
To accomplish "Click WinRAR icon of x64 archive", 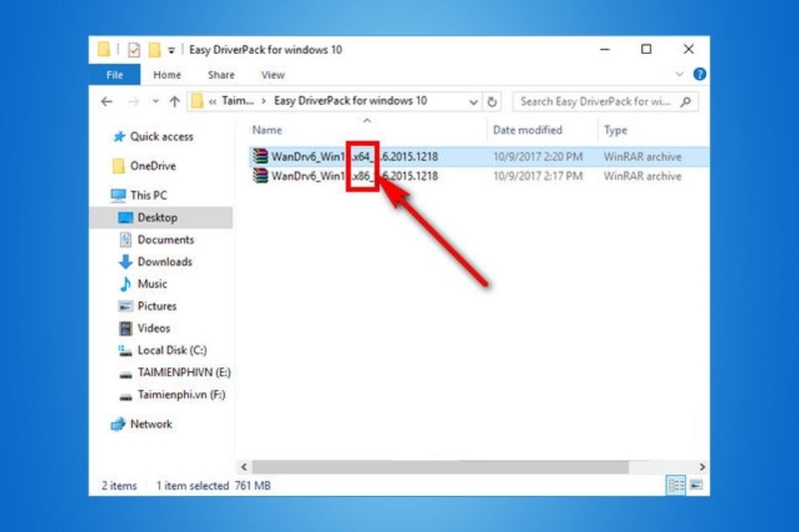I will [261, 157].
